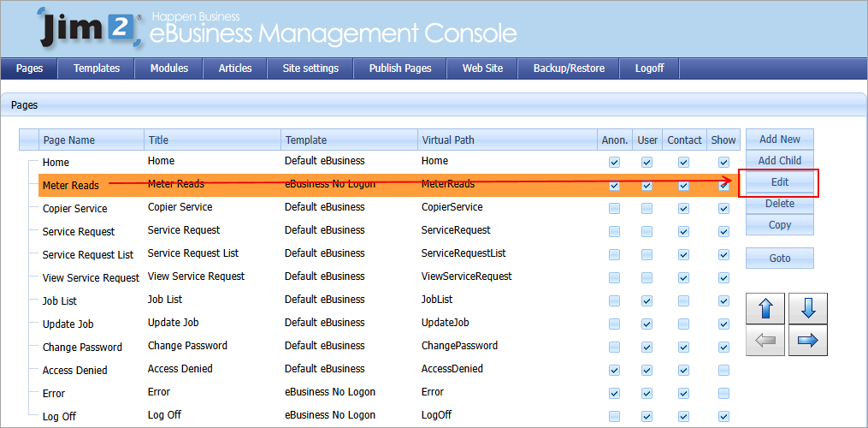
Task: Toggle Anon. checkbox for Copier Service
Action: click(x=614, y=208)
